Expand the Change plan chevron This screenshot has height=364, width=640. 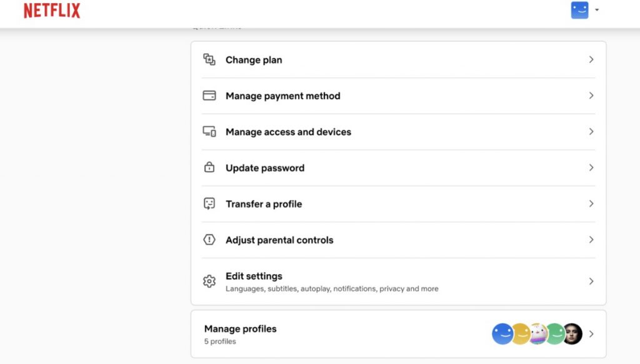(x=591, y=59)
